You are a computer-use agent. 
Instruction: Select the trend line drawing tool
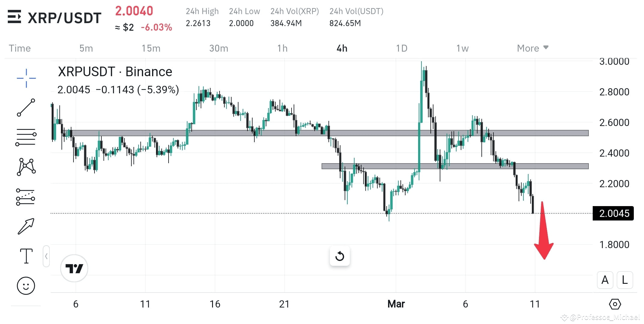coord(26,107)
